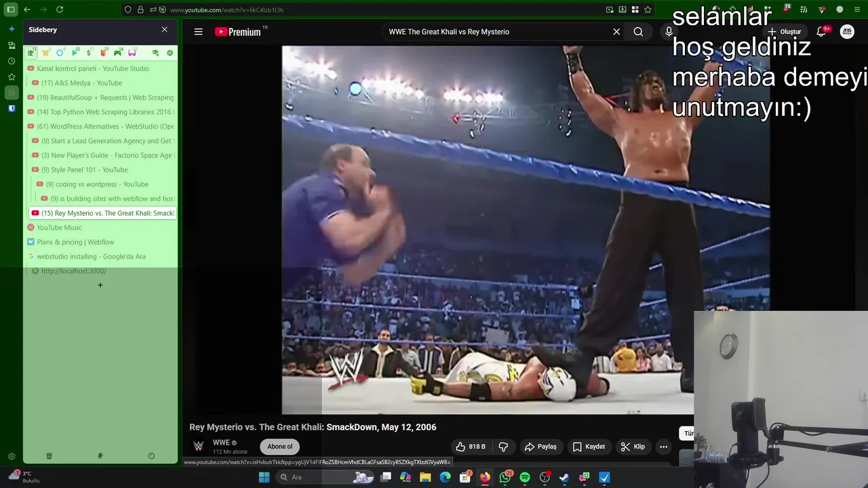Dislike the video with thumbs down

[503, 447]
